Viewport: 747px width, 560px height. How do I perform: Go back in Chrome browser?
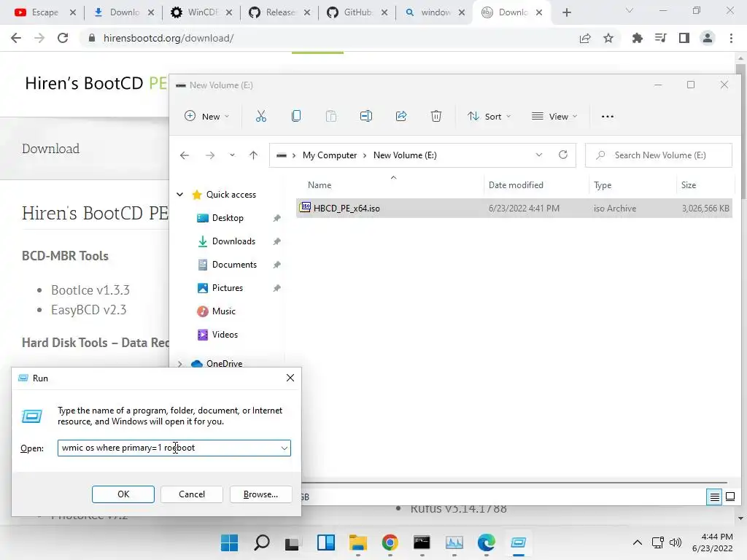[16, 38]
